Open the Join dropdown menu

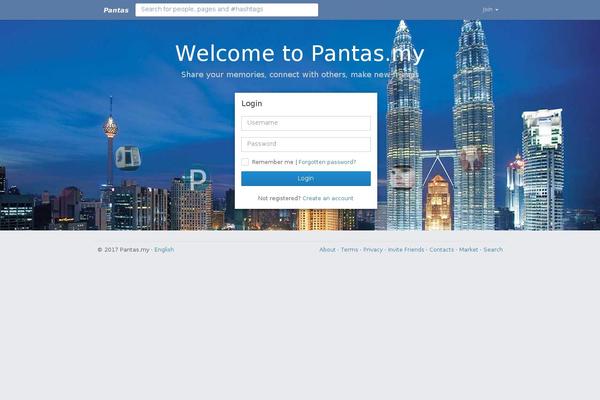click(490, 10)
